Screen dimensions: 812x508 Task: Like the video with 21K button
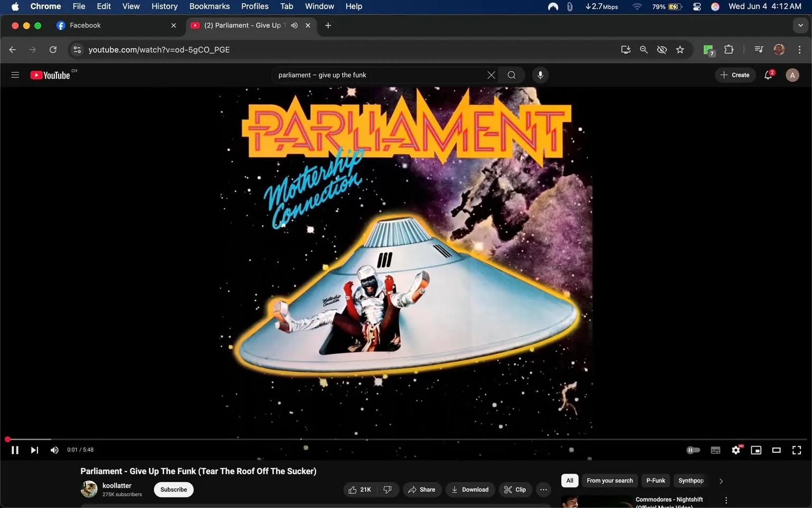coord(360,489)
